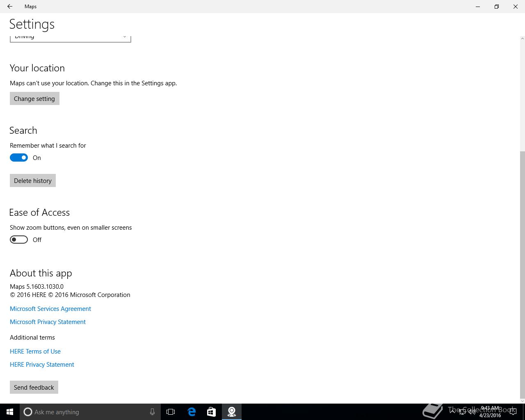This screenshot has width=525, height=420.
Task: Restore down the Maps window
Action: (x=497, y=7)
